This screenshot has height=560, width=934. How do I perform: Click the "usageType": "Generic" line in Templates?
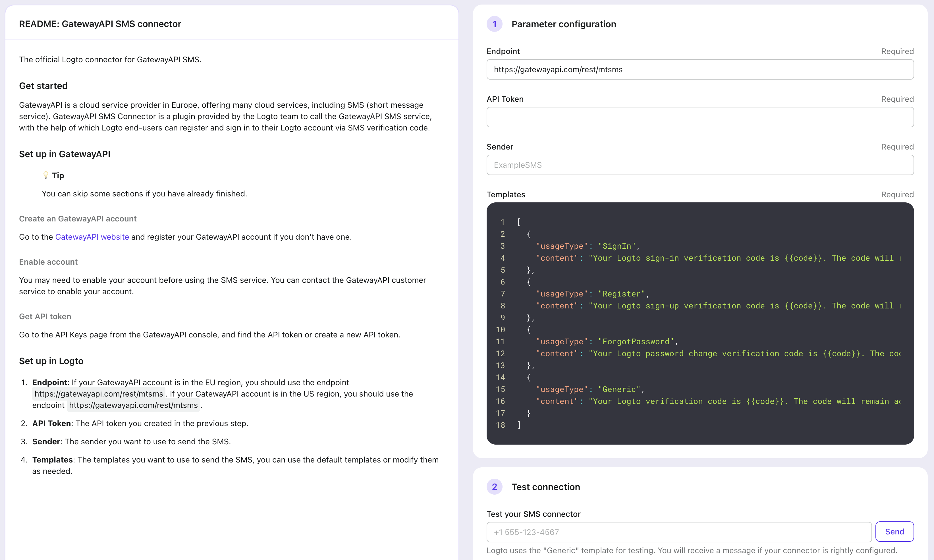coord(590,389)
